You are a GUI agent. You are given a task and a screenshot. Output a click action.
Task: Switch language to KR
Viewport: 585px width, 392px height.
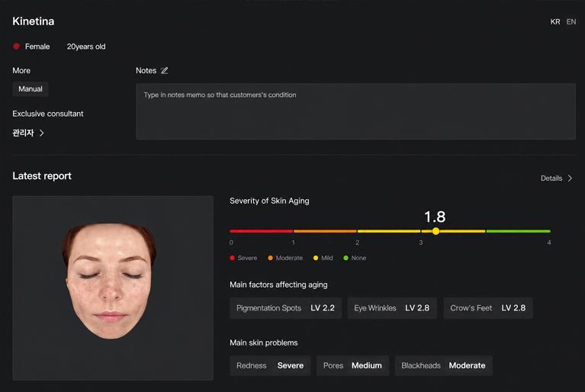(x=554, y=21)
